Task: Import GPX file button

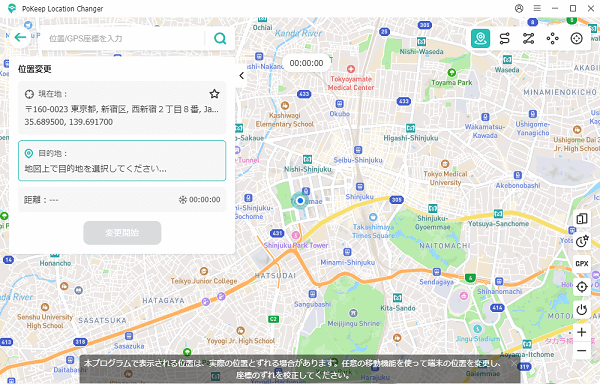Action: 582,264
